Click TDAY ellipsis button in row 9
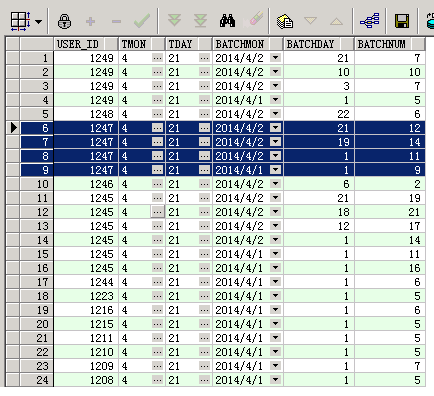Viewport: 434px width, 396px height. pos(204,170)
